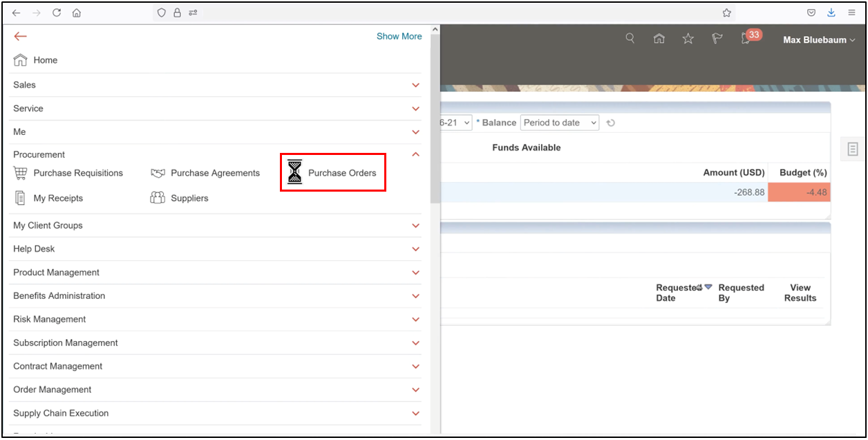Viewport: 868px width, 440px height.
Task: Open the Period to date balance dropdown
Action: click(x=560, y=122)
